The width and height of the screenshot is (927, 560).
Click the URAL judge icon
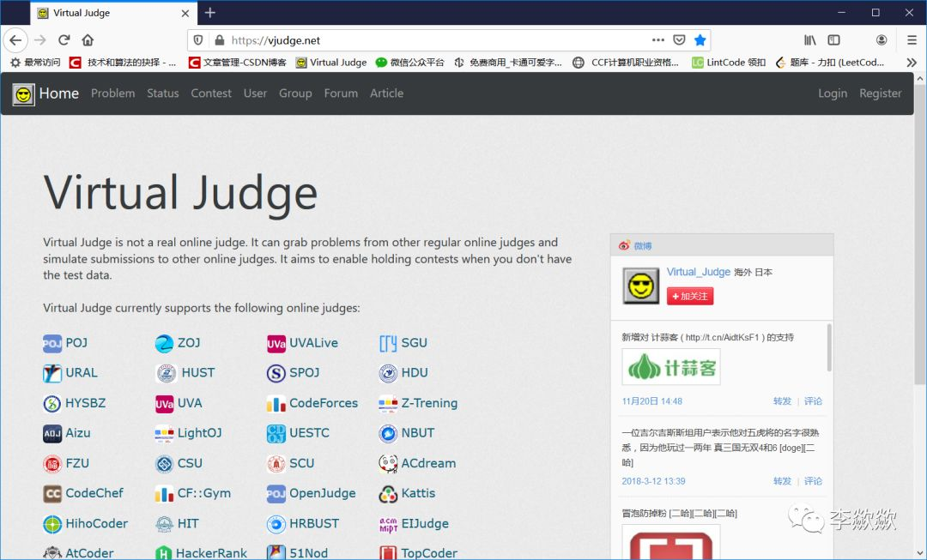point(52,373)
